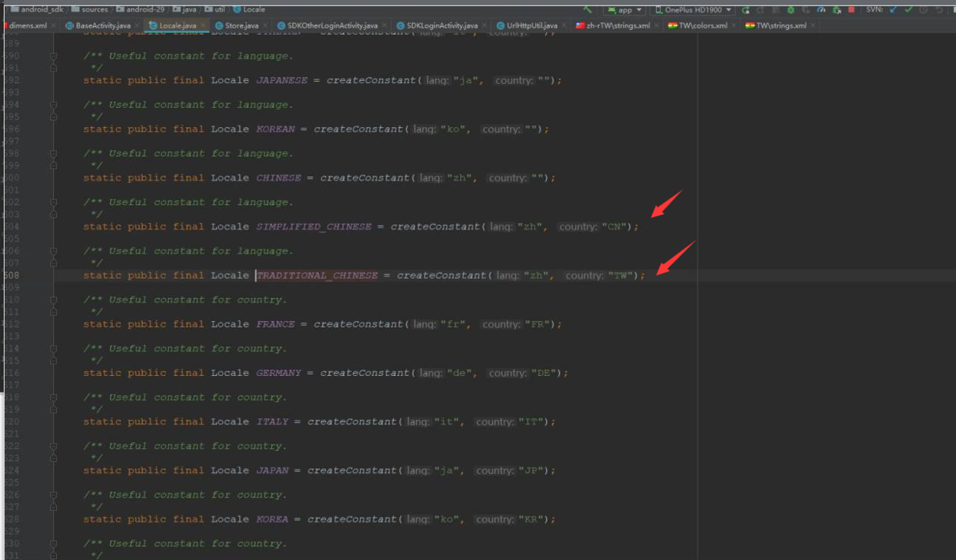
Task: Close the Store.java tab
Action: pyautogui.click(x=266, y=25)
